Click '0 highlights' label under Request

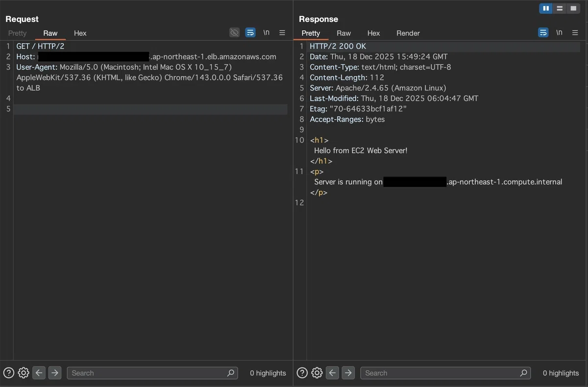(268, 373)
